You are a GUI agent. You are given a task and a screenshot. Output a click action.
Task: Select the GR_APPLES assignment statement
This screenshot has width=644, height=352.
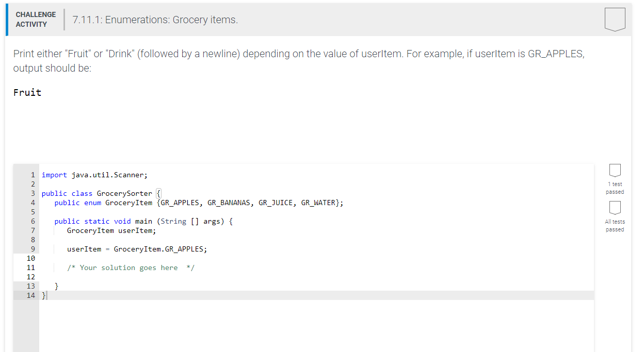coord(137,249)
